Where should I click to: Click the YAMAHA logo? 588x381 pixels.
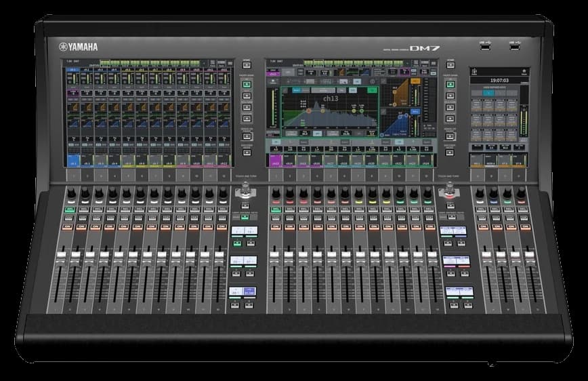pos(79,47)
